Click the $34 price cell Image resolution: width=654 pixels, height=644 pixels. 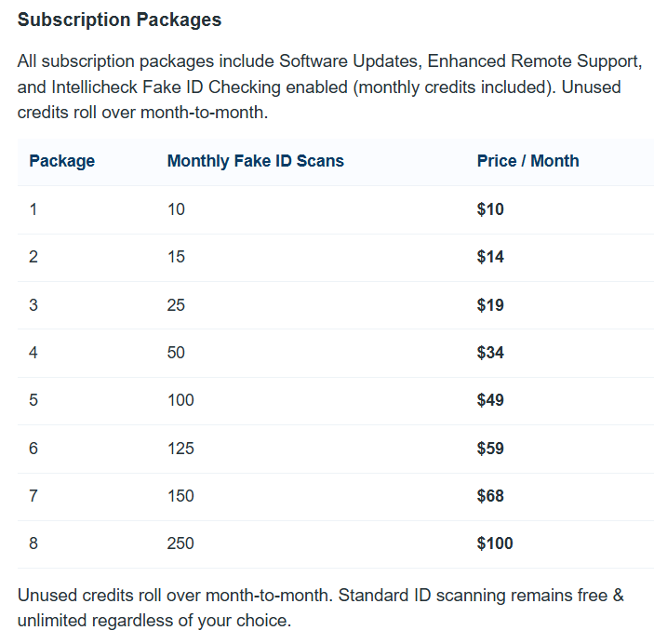click(490, 353)
